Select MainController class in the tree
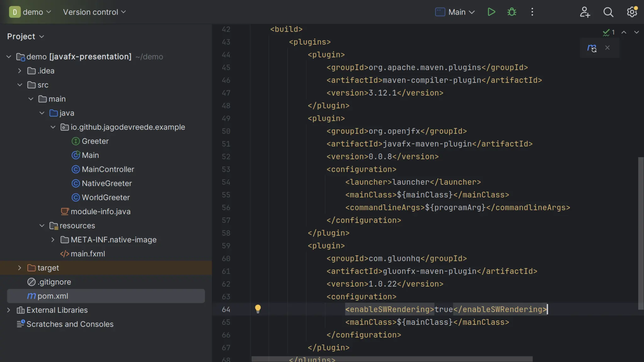Screen dimensions: 644x362 108,169
